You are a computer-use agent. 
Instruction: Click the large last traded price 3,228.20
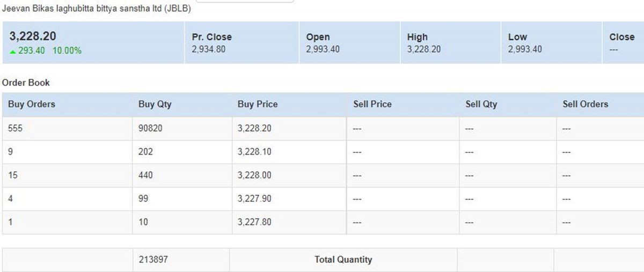point(33,36)
